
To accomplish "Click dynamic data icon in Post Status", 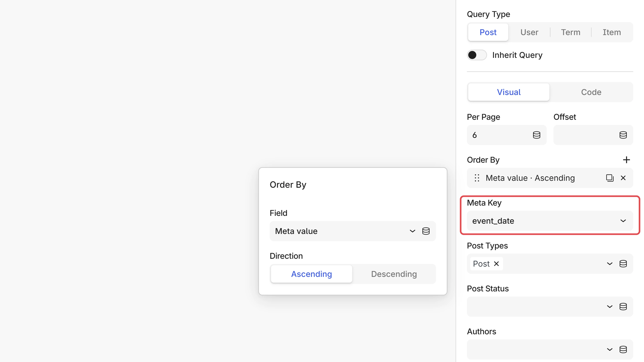I will (x=623, y=307).
